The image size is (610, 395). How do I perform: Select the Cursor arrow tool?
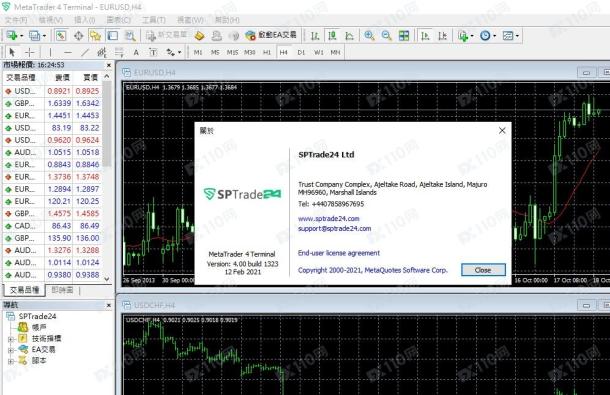tap(12, 52)
